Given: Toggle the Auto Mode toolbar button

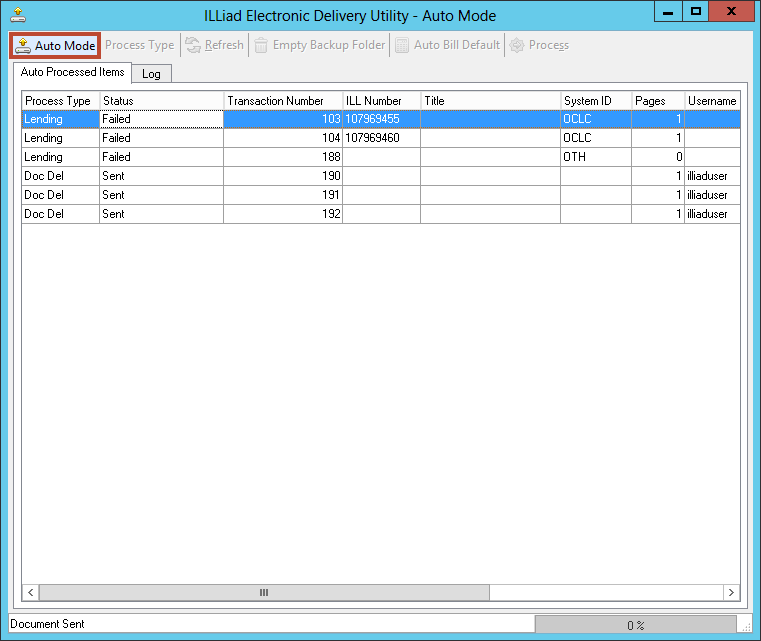Looking at the screenshot, I should (x=56, y=45).
